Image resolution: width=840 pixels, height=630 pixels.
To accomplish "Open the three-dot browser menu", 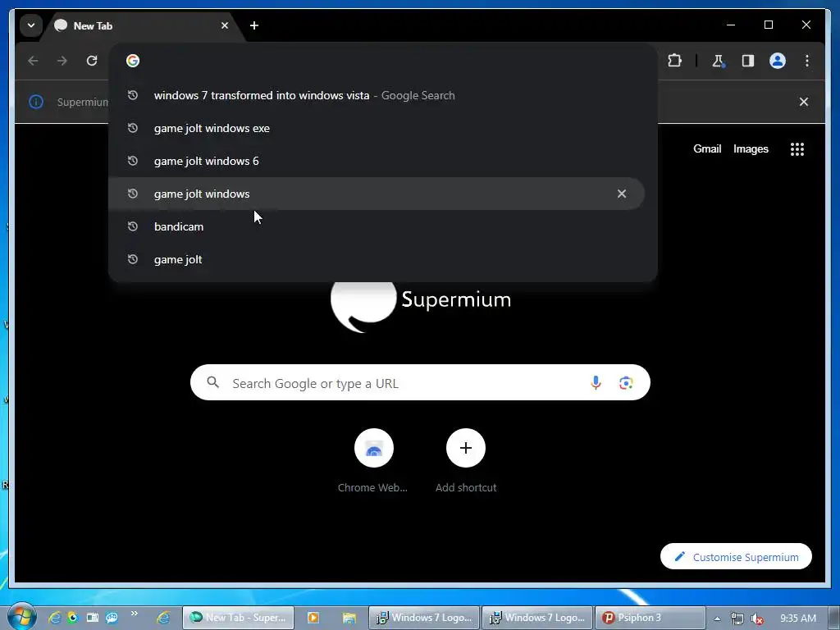I will tap(807, 61).
